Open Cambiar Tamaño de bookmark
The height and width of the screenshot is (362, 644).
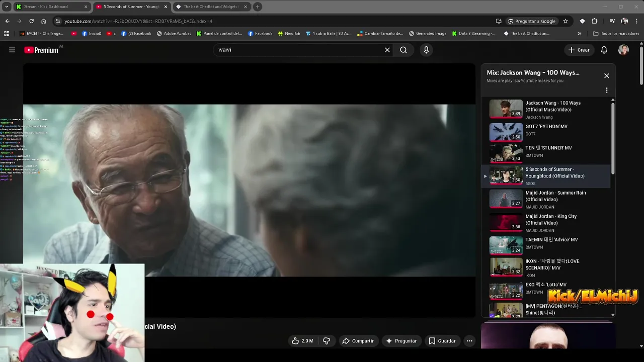pyautogui.click(x=380, y=34)
